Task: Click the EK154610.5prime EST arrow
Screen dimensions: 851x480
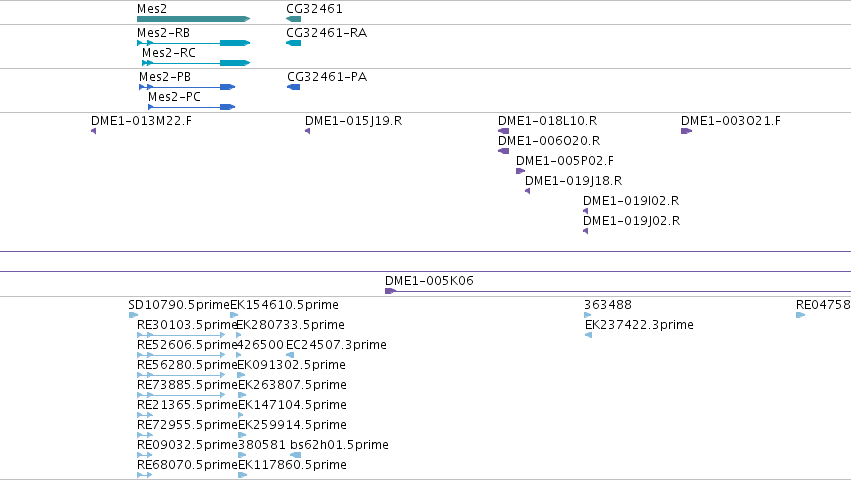Action: pos(234,315)
